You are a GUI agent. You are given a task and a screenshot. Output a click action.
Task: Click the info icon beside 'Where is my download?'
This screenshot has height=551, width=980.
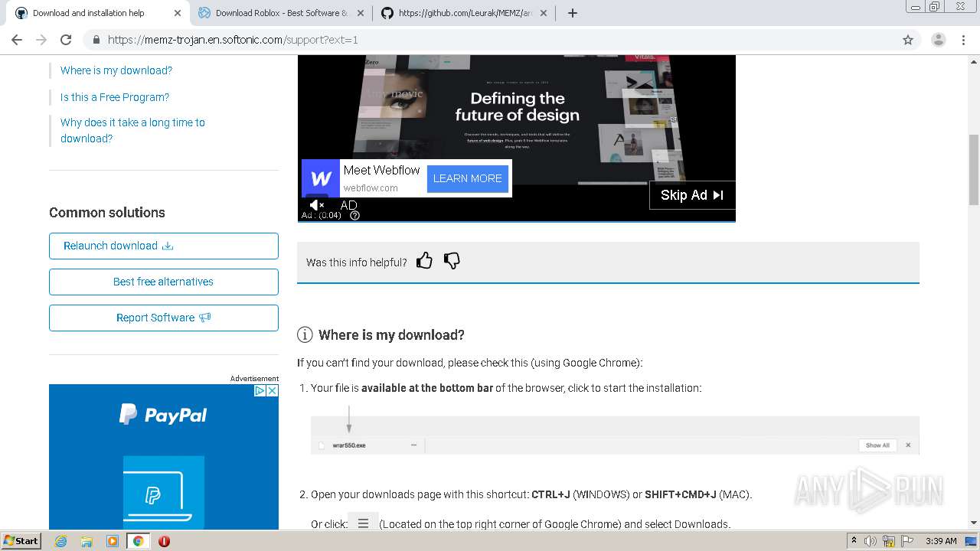click(x=305, y=334)
